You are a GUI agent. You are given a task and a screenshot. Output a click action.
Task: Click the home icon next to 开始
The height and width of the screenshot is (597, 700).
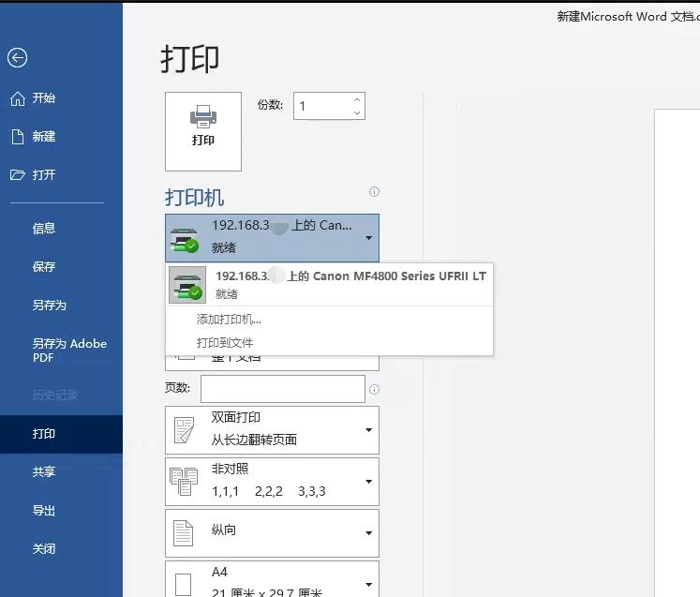coord(18,98)
